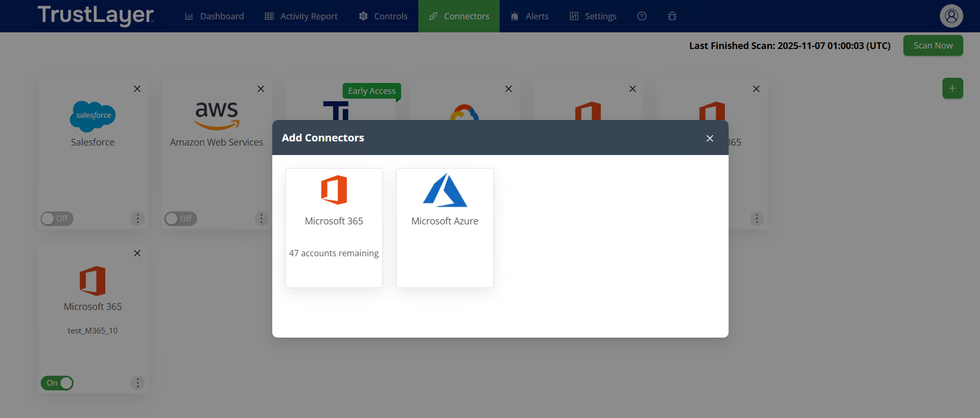Click the Add Connectors dialog title
The width and height of the screenshot is (980, 418).
[x=323, y=138]
